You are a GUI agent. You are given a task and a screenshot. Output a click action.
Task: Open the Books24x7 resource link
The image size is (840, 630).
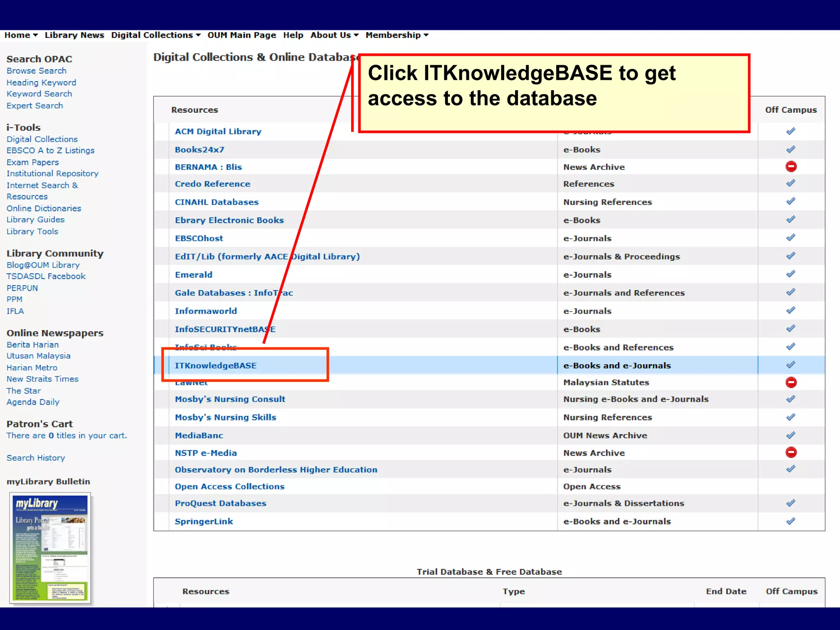[200, 150]
